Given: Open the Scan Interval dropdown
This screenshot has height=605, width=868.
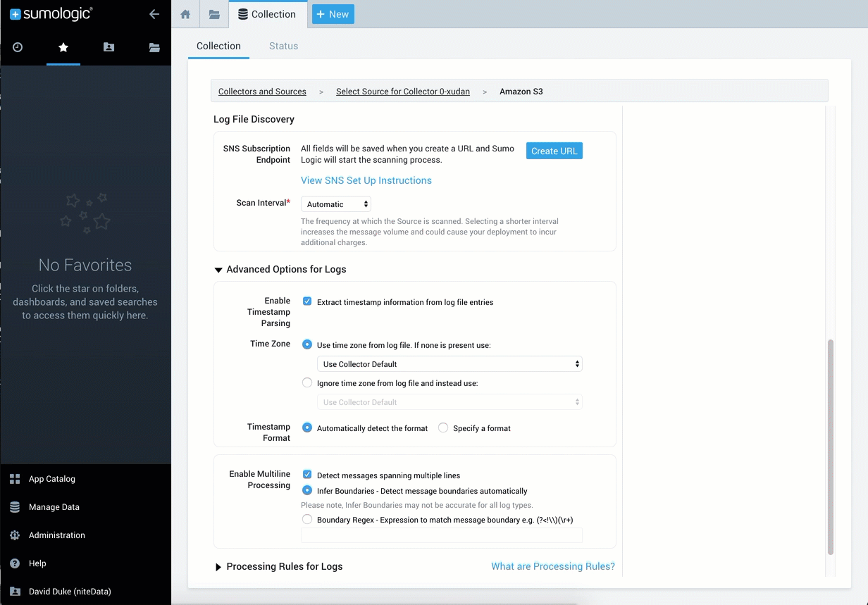Looking at the screenshot, I should [x=336, y=204].
